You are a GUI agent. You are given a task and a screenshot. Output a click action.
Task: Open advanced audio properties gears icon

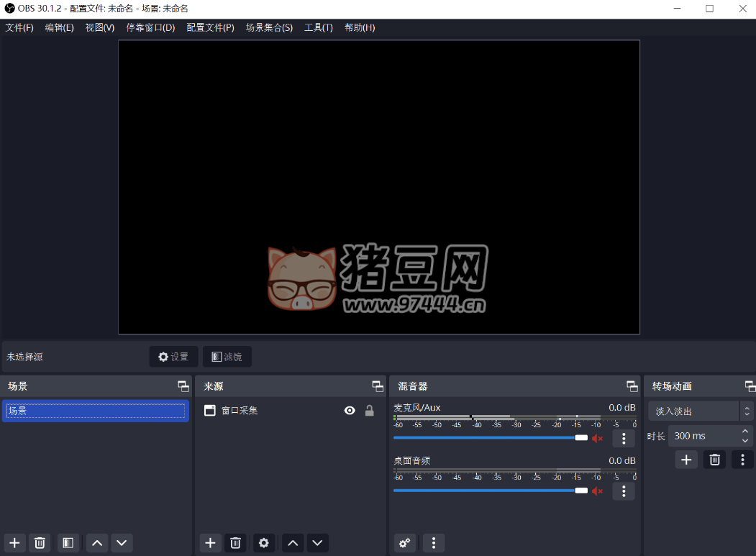pos(405,543)
